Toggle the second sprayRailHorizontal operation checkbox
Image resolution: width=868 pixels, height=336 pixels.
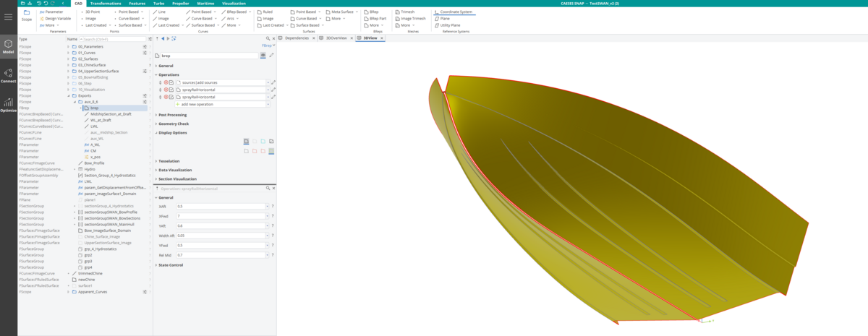point(171,90)
